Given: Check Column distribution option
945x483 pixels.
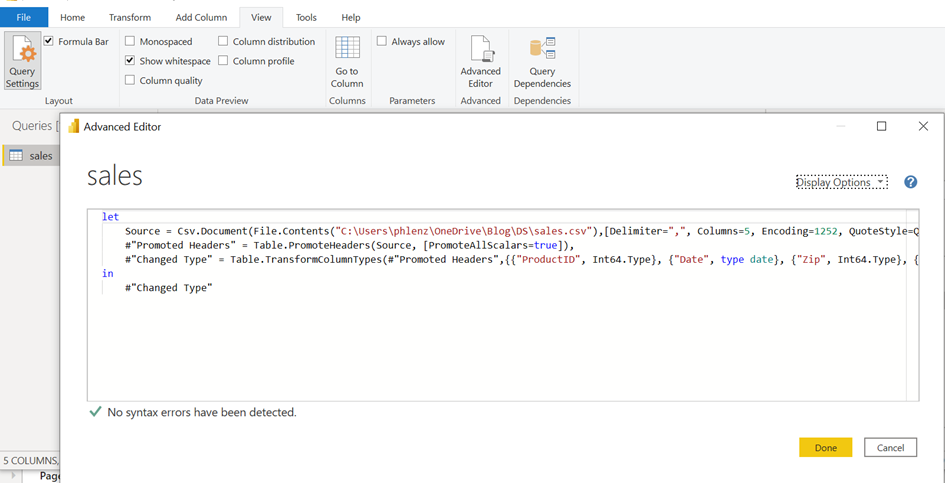Looking at the screenshot, I should (x=223, y=42).
